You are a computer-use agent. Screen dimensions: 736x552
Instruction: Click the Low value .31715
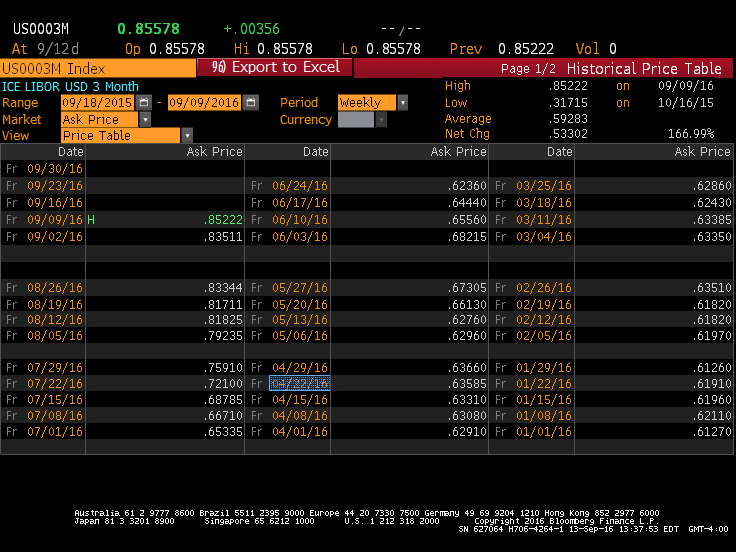tap(567, 103)
